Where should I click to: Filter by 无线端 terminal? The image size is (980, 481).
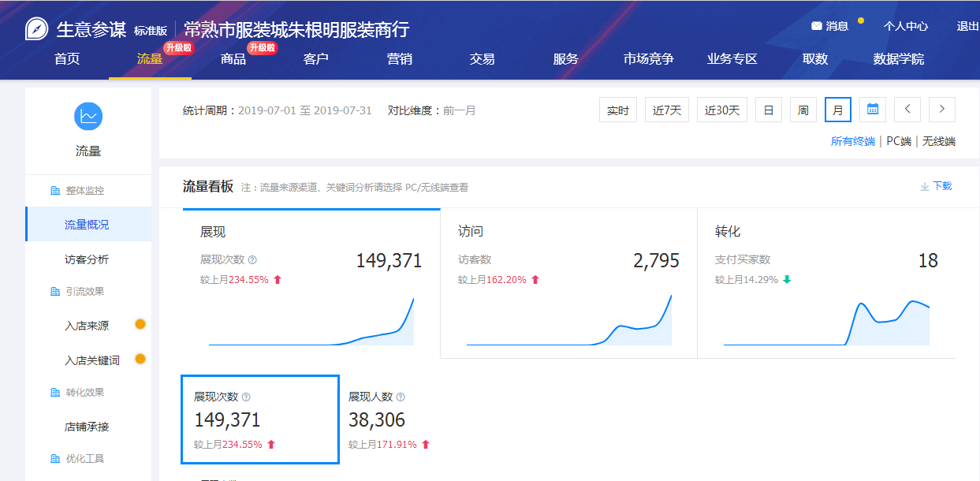click(x=939, y=141)
